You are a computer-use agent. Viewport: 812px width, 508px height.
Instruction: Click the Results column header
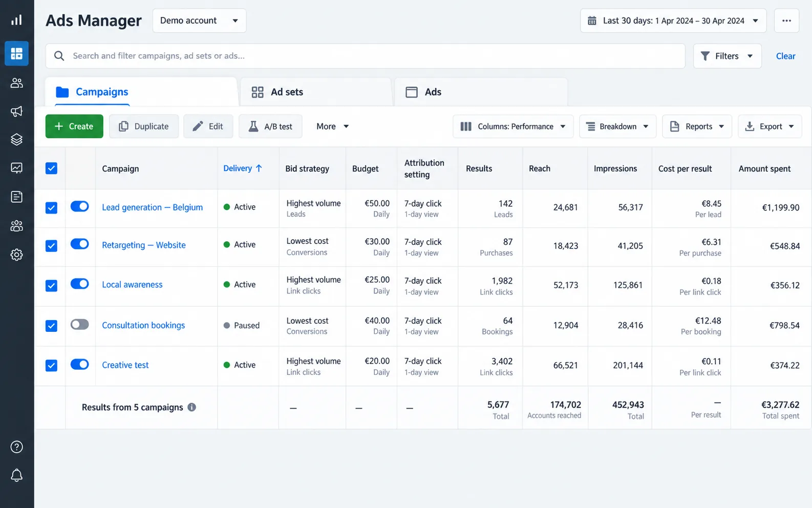(x=479, y=168)
